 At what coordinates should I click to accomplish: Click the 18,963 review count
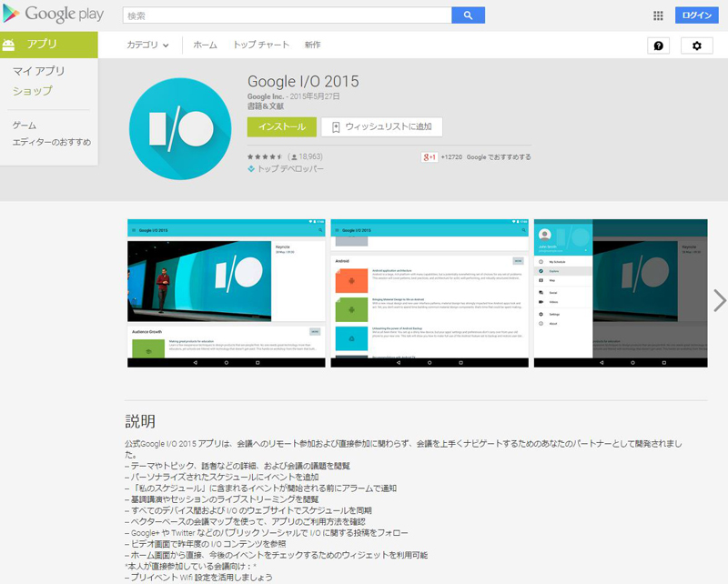point(306,156)
